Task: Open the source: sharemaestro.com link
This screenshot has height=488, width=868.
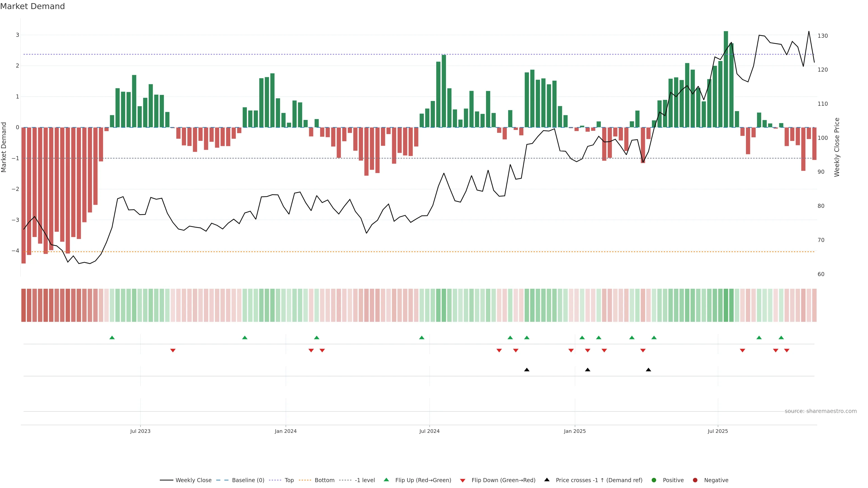Action: coord(821,411)
